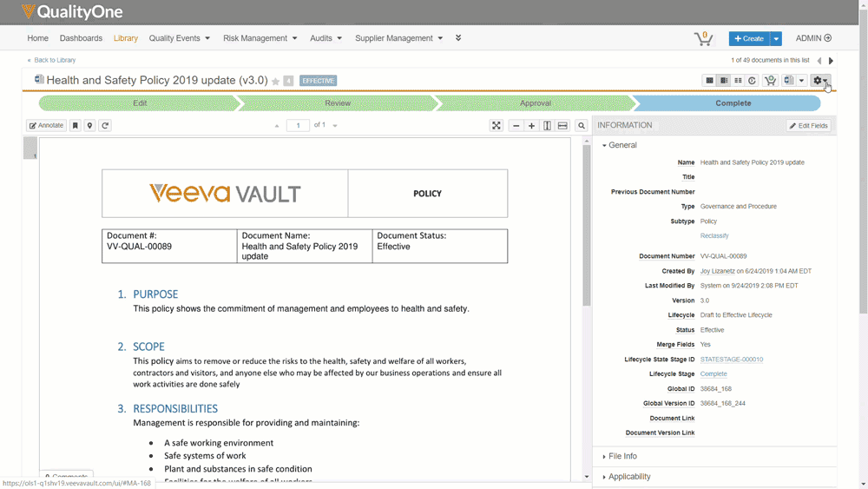Click the Annotate button
Screen dimensions: 868x489
pos(47,126)
